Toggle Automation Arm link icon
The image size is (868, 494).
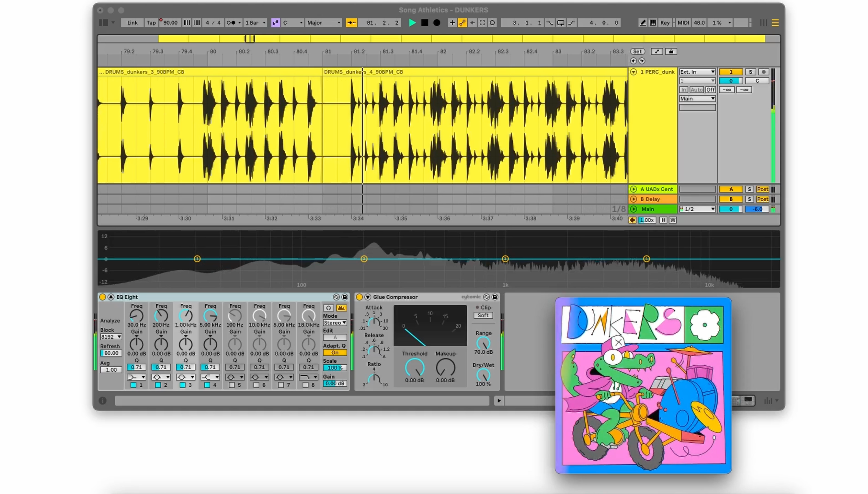click(462, 23)
